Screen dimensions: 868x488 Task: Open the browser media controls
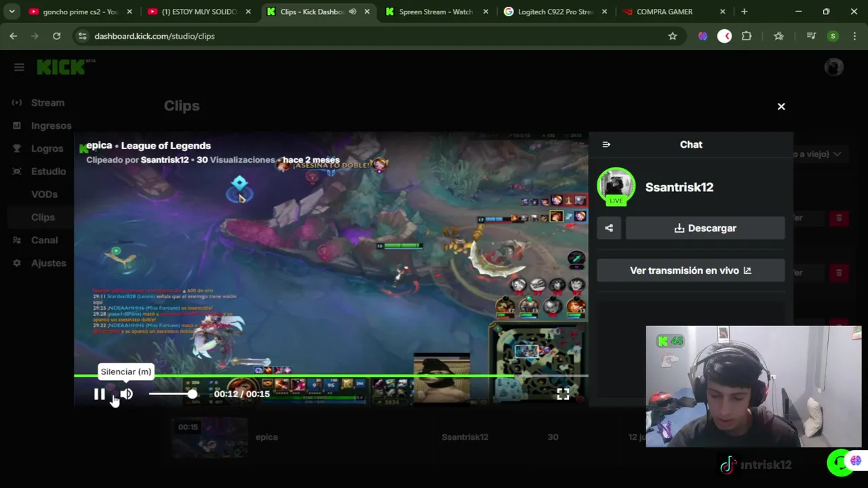(811, 36)
